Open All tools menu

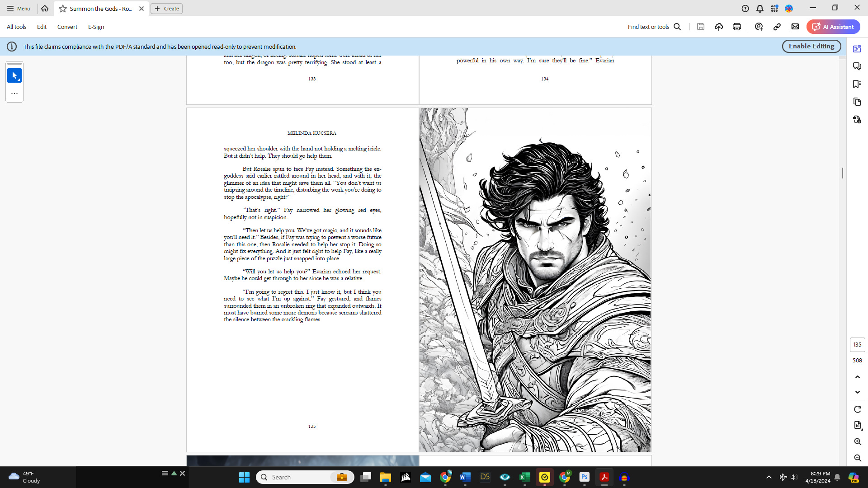[16, 27]
